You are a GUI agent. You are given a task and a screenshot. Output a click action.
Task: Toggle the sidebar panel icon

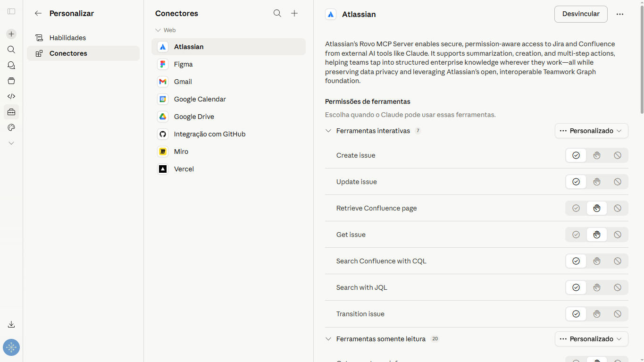tap(11, 11)
